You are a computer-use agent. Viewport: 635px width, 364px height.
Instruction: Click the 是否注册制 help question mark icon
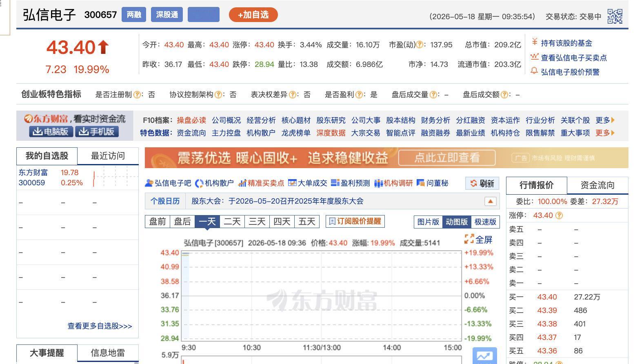click(137, 95)
